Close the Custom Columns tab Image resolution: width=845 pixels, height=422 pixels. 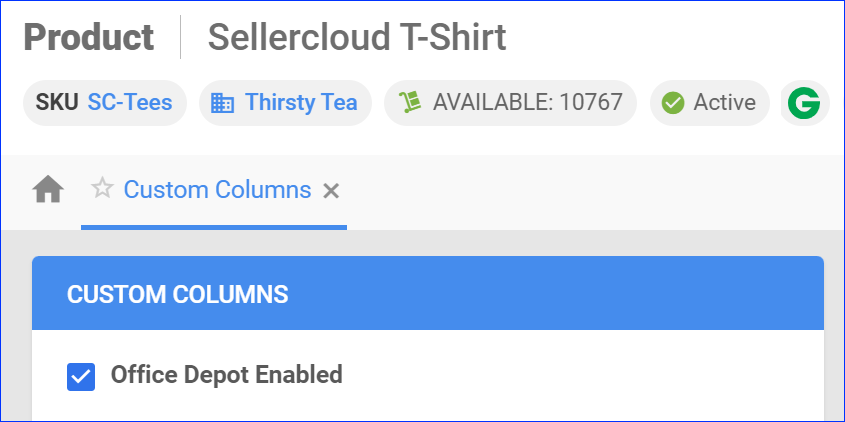(x=332, y=190)
